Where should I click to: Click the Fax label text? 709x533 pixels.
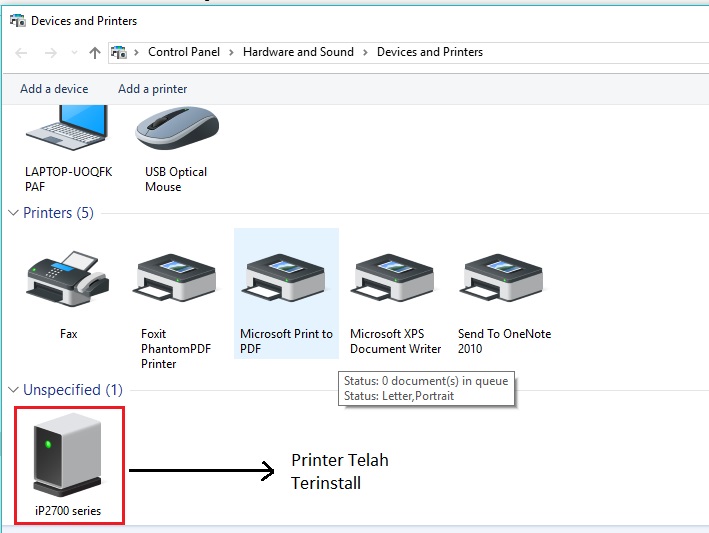click(68, 334)
